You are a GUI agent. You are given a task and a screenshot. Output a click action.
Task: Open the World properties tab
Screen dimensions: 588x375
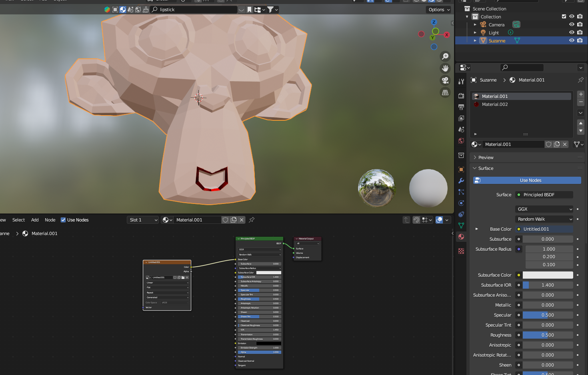461,141
